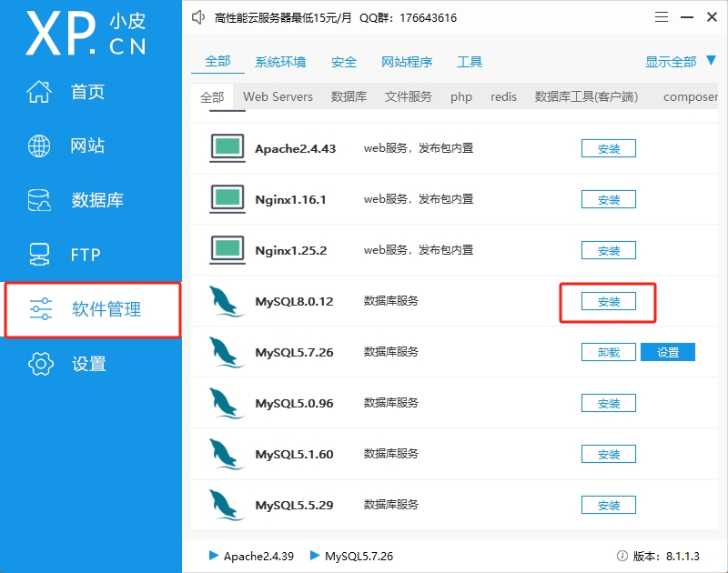Open 软件管理 in sidebar
The height and width of the screenshot is (573, 728).
(x=92, y=309)
